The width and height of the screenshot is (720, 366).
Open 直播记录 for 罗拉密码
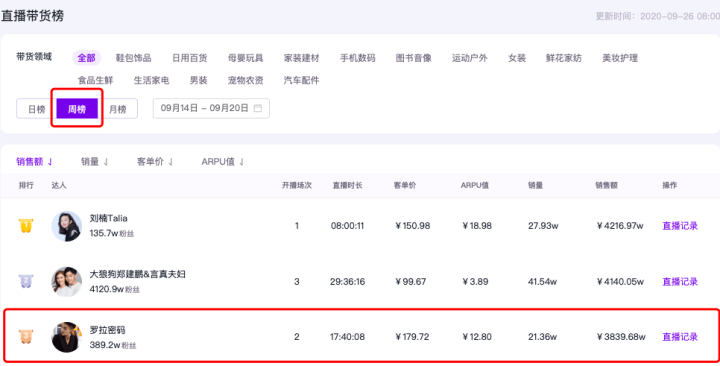(680, 337)
